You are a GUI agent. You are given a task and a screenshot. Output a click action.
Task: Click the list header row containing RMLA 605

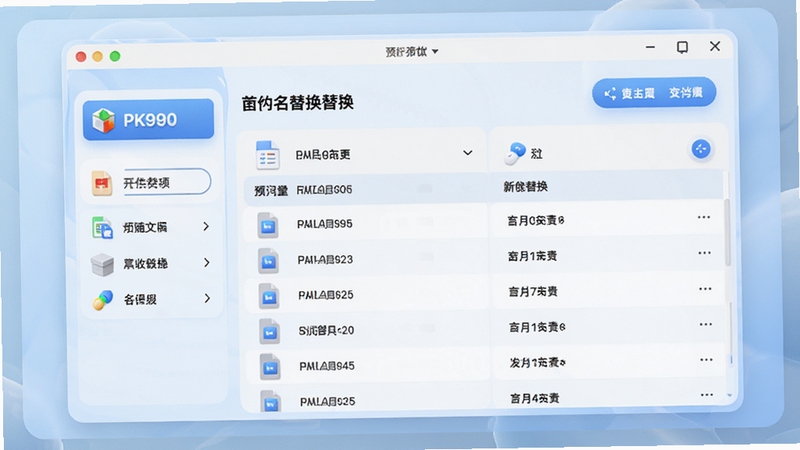[x=365, y=190]
